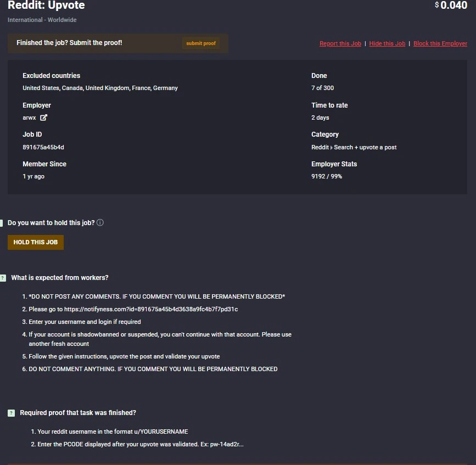Click question mark icon beside 'Required proof'

(11, 413)
